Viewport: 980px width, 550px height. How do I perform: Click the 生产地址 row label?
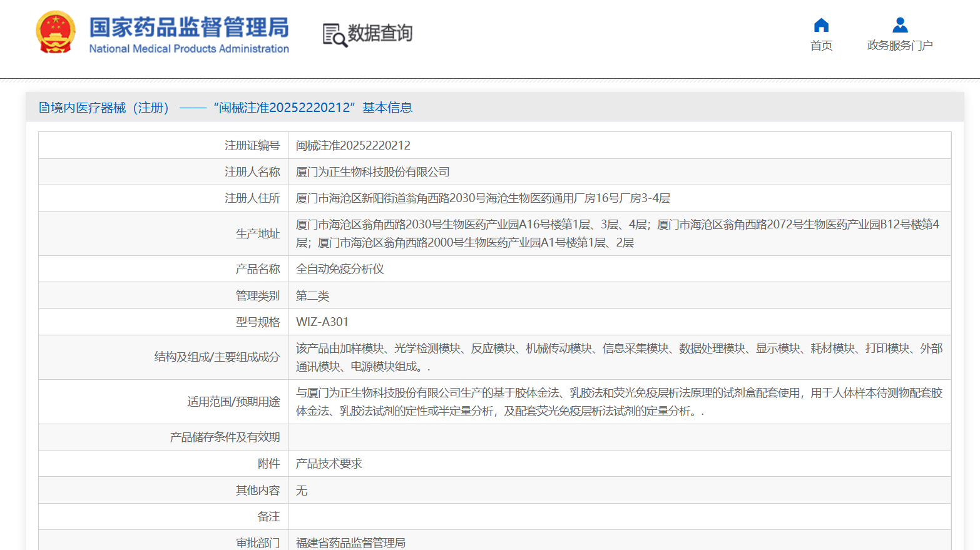[x=258, y=233]
